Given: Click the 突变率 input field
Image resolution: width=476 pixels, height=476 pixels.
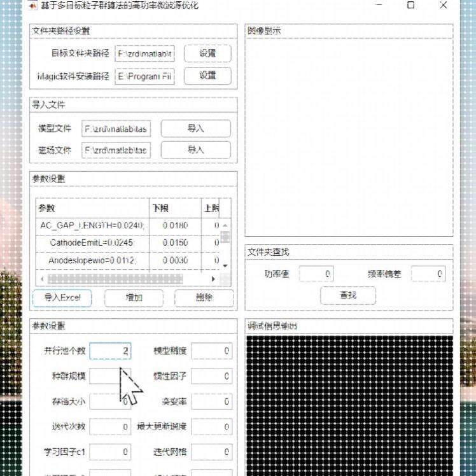Looking at the screenshot, I should click(x=212, y=402).
